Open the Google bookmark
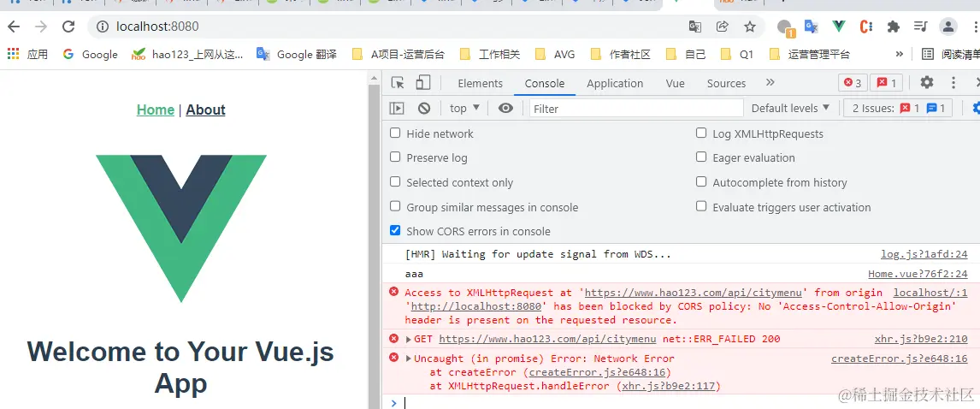Viewport: 980px width, 409px height. [x=90, y=55]
